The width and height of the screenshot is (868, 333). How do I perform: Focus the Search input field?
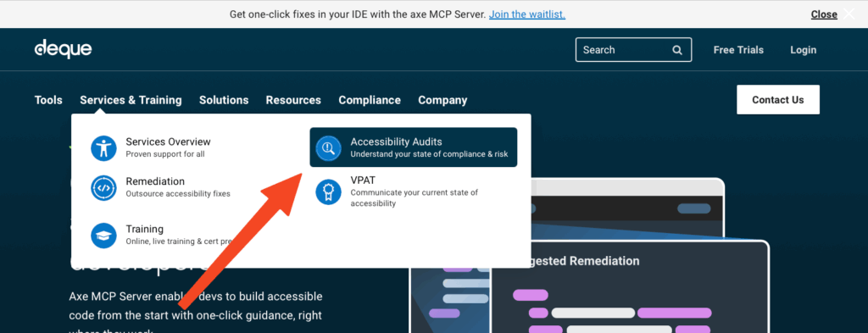[x=633, y=50]
